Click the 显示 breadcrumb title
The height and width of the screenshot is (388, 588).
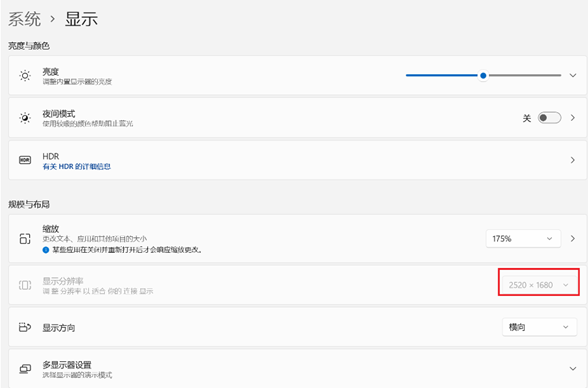tap(81, 19)
